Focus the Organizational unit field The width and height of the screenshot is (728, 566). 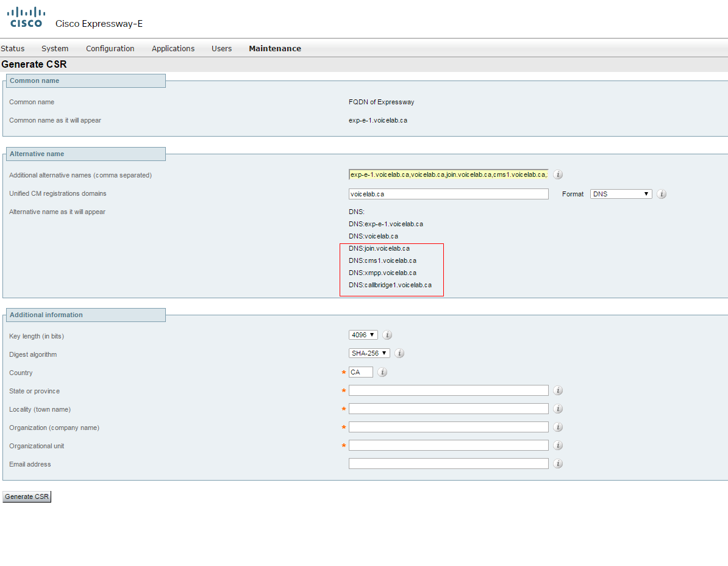point(449,445)
